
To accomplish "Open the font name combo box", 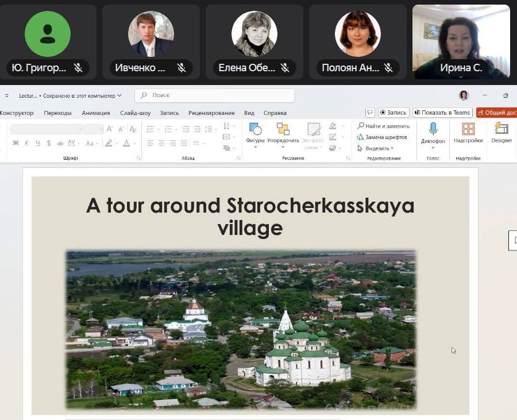I will tap(47, 129).
